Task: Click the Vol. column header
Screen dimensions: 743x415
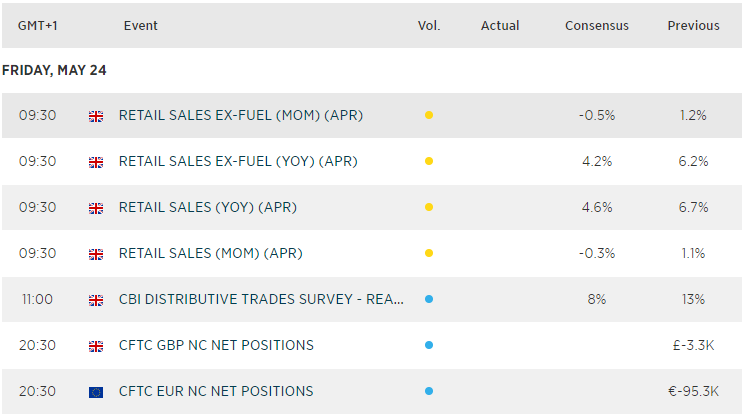Action: (429, 26)
